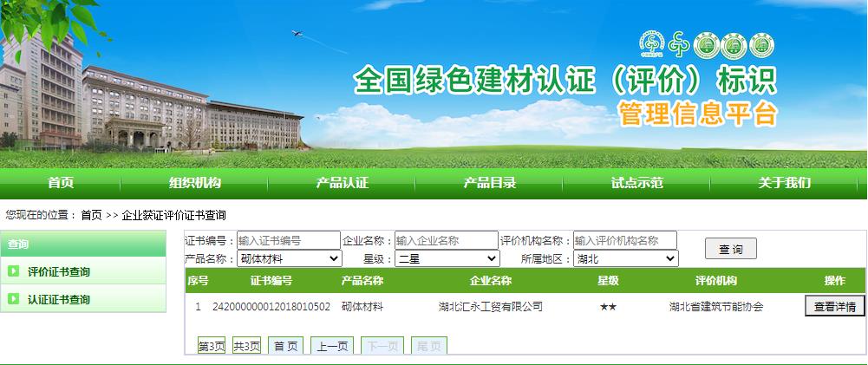Go to the previous page with 上一页

332,346
